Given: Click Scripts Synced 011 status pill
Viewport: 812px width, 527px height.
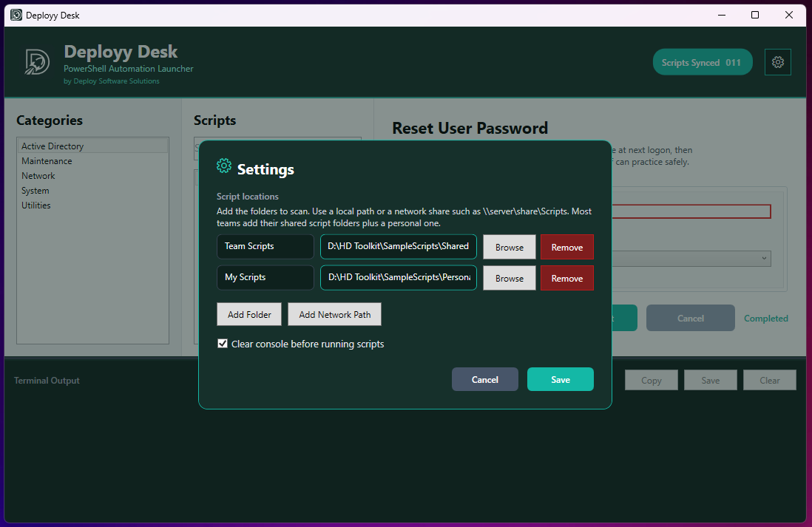Looking at the screenshot, I should click(x=703, y=62).
